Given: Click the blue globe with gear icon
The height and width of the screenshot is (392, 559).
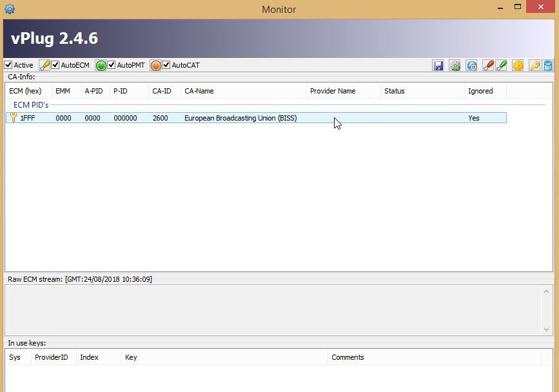Looking at the screenshot, I should pos(471,65).
